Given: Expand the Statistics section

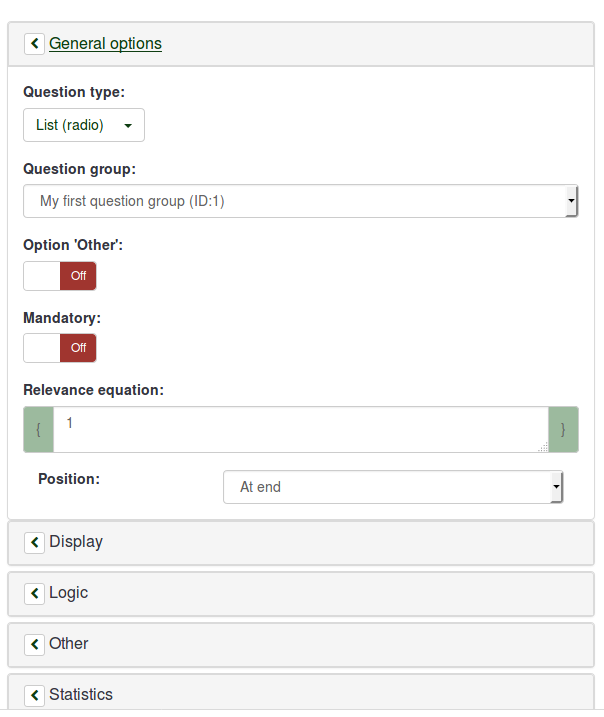Looking at the screenshot, I should tap(81, 695).
